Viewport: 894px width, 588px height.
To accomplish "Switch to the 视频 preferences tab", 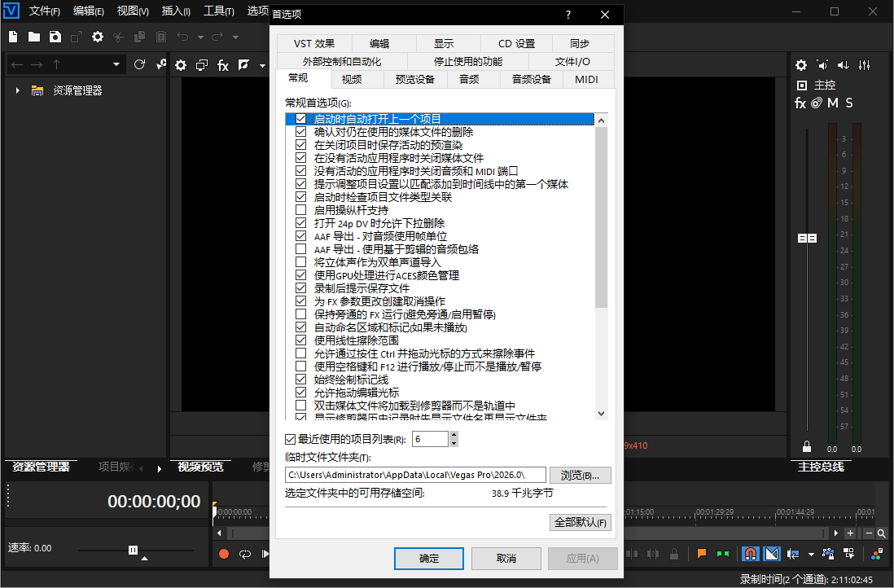I will (352, 79).
